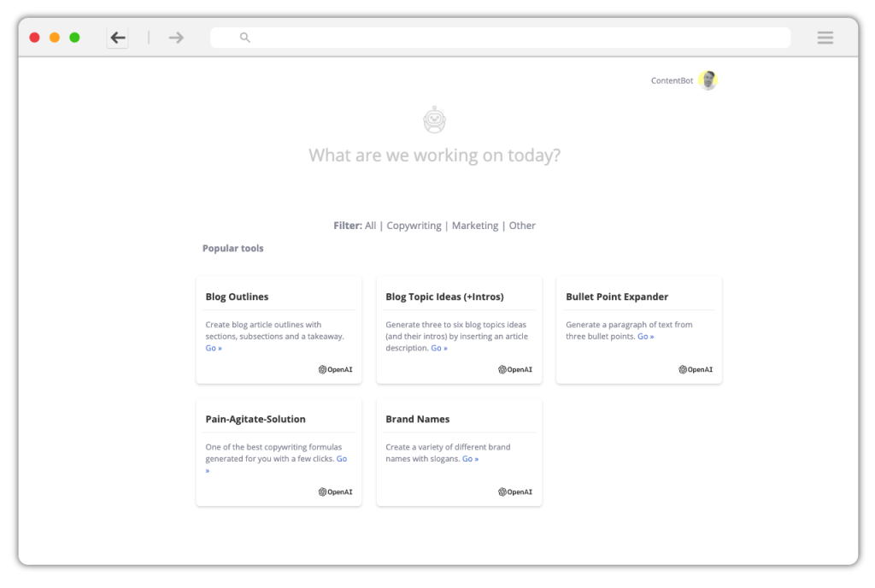Click 'One of the best copywriting formulas' description

click(273, 452)
